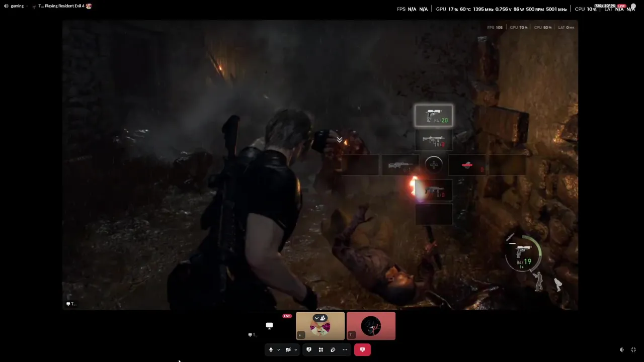644x362 pixels.
Task: Click the Playing Resident Evil 4 status text
Action: 64,6
